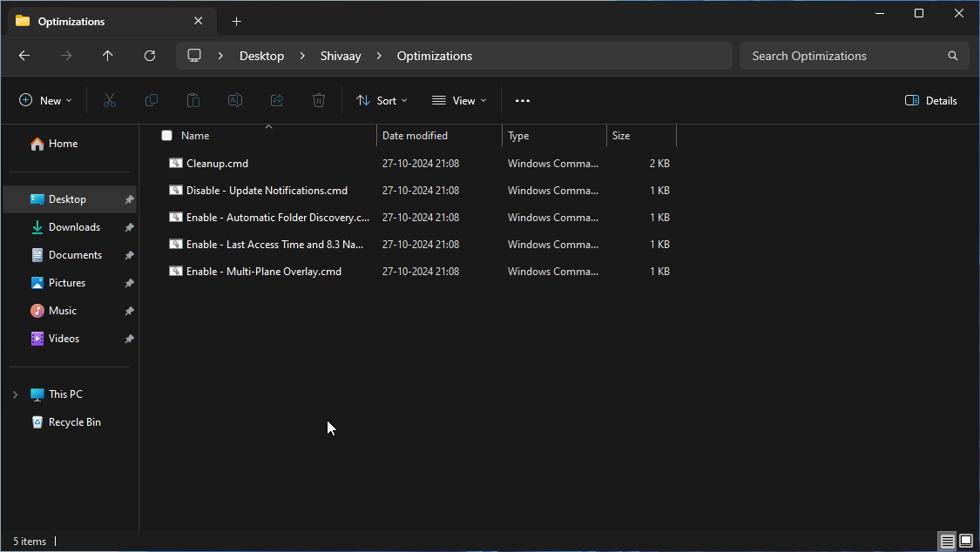Click the Delete trash icon
This screenshot has width=980, height=552.
tap(319, 100)
